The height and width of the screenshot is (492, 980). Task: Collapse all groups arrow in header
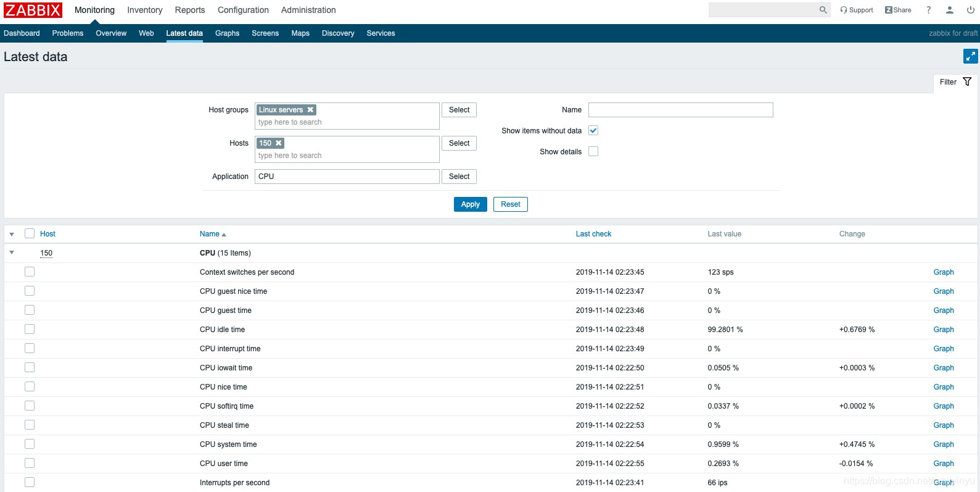[x=12, y=234]
